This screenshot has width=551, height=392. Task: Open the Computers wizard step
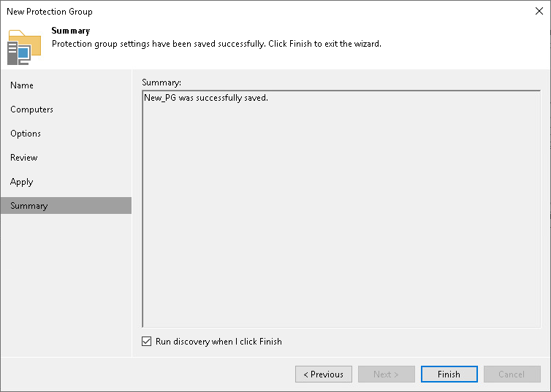click(x=31, y=109)
